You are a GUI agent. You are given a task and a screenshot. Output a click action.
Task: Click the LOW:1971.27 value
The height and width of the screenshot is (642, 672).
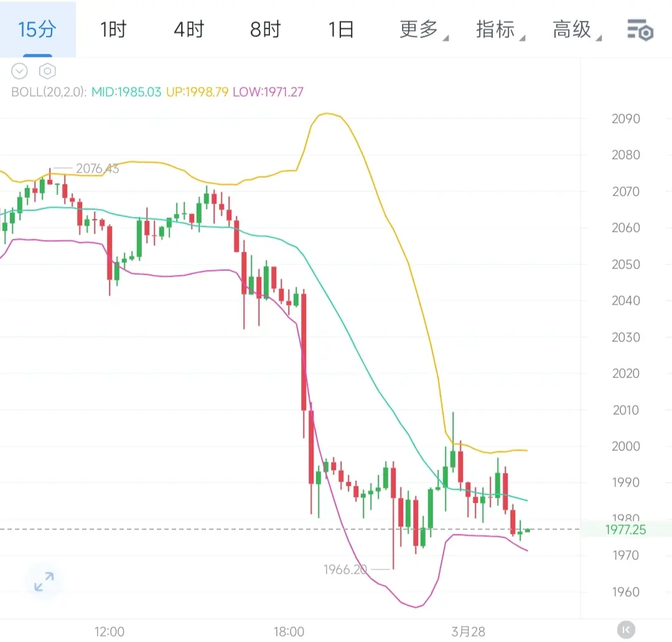(268, 92)
